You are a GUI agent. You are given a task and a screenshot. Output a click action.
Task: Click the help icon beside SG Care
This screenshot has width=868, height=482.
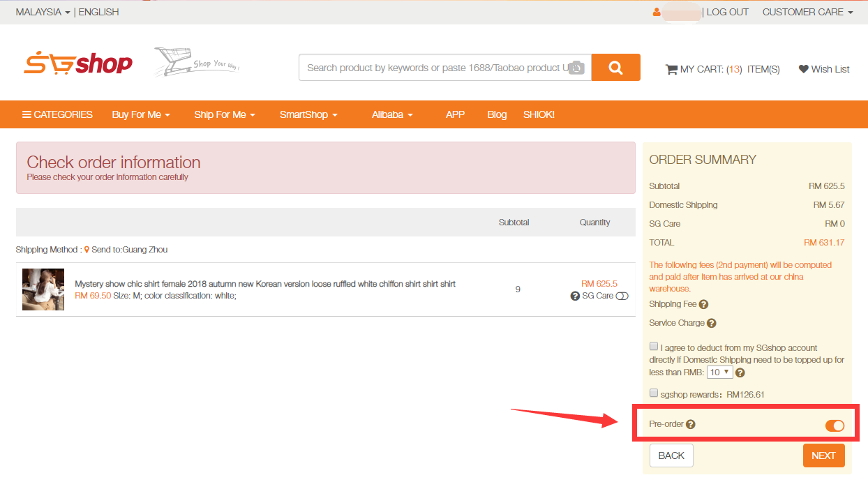coord(575,296)
